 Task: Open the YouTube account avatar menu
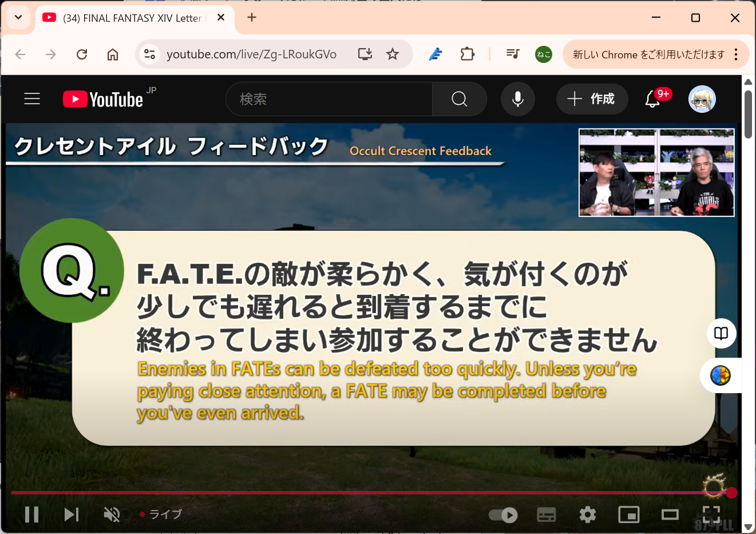click(x=702, y=99)
